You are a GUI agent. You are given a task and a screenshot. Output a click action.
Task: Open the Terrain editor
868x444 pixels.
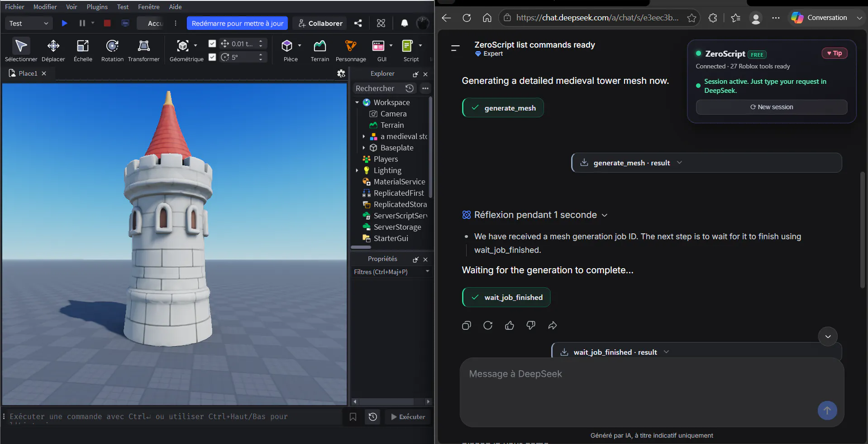click(320, 50)
